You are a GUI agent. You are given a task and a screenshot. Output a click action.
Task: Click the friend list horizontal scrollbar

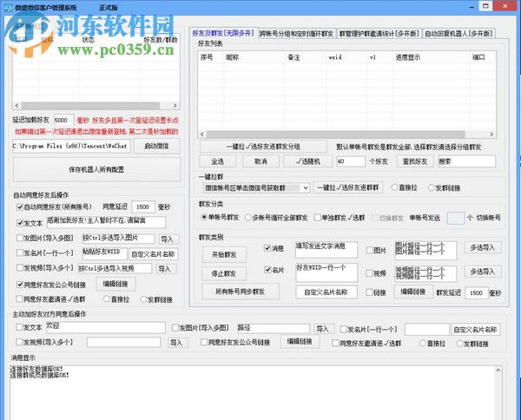(346, 135)
